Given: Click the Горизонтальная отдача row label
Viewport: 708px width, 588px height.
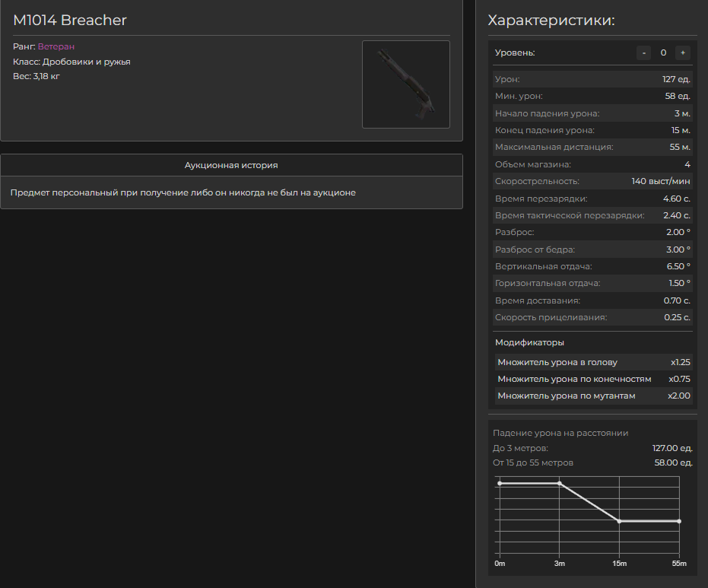Looking at the screenshot, I should [x=548, y=284].
